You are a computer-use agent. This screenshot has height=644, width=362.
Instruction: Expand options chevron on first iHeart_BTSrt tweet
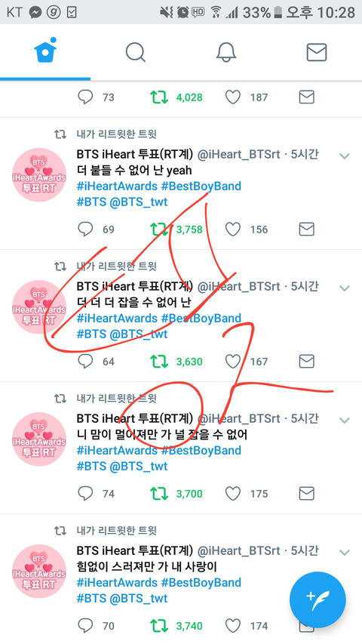[345, 156]
